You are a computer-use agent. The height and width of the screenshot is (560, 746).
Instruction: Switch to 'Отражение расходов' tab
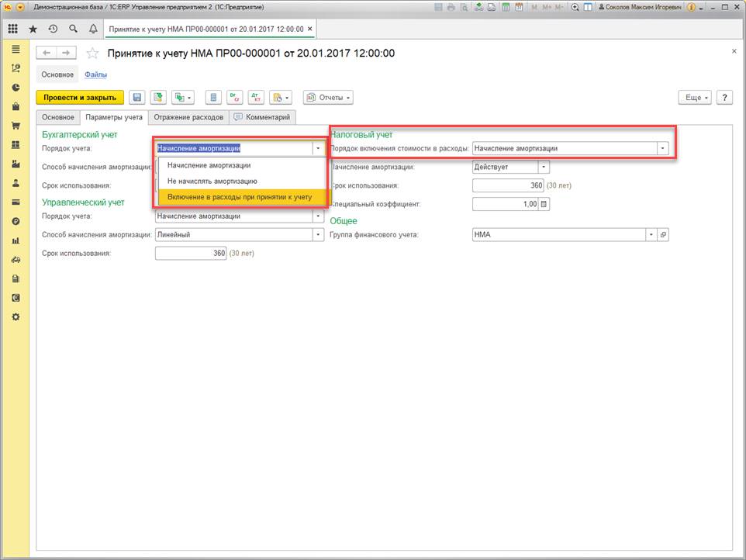(x=188, y=118)
